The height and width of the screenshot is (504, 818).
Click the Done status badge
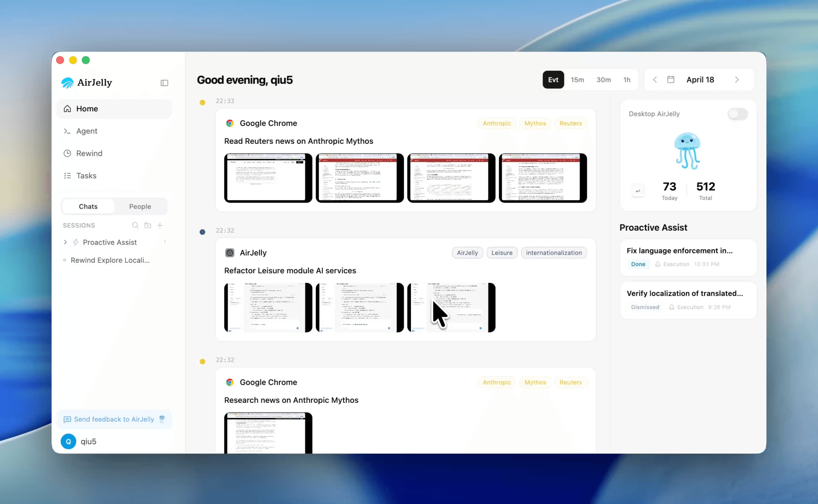(638, 264)
